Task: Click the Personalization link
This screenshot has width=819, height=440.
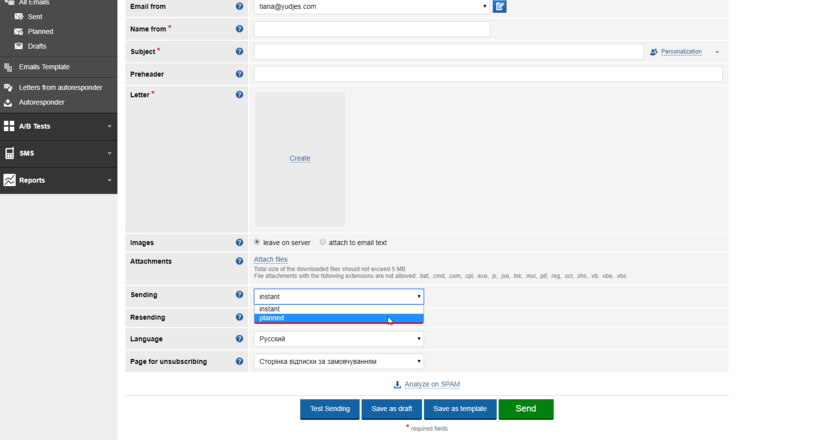Action: pos(681,52)
